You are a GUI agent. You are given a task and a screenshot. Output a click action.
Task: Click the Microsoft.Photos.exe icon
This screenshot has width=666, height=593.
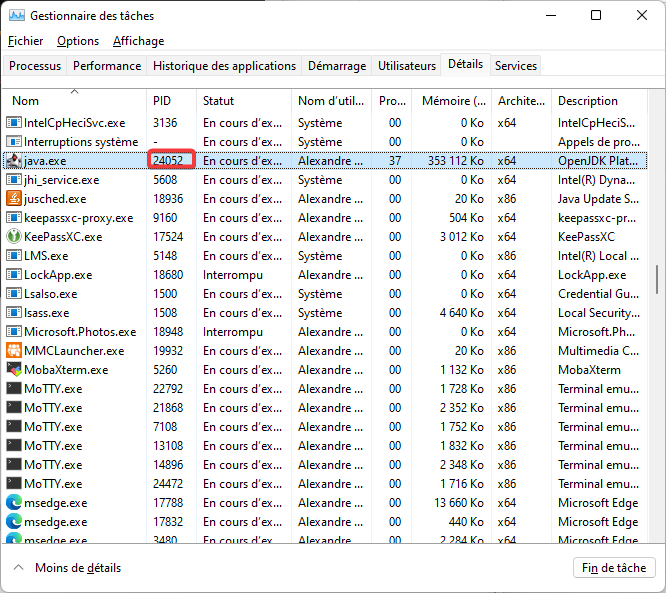(14, 331)
